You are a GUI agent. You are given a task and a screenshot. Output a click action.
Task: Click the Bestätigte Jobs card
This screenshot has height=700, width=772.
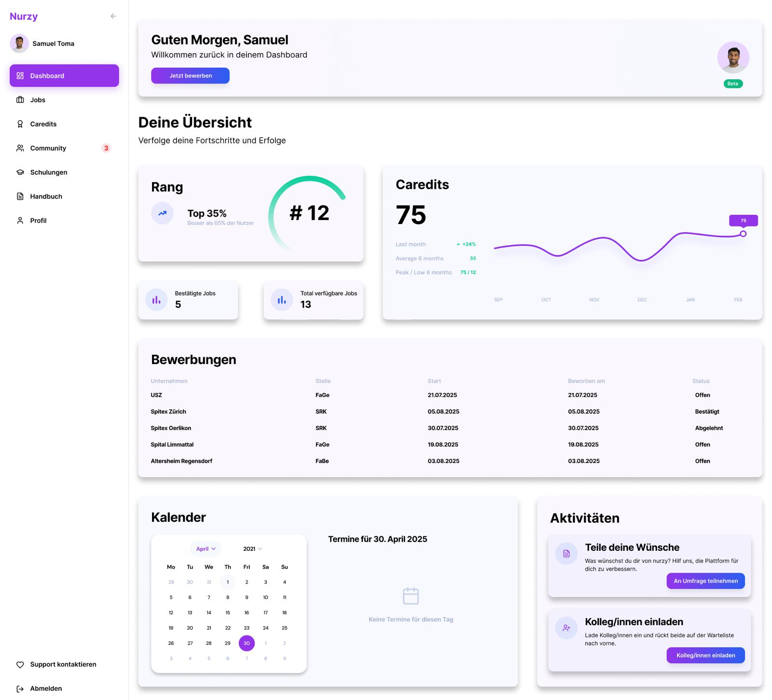pyautogui.click(x=188, y=300)
